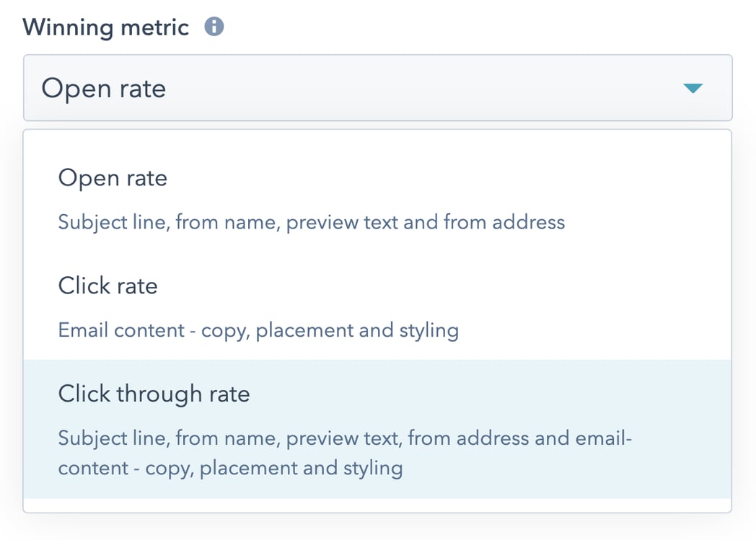The width and height of the screenshot is (756, 540).
Task: Click the 'Winning metric' label text
Action: click(x=105, y=27)
